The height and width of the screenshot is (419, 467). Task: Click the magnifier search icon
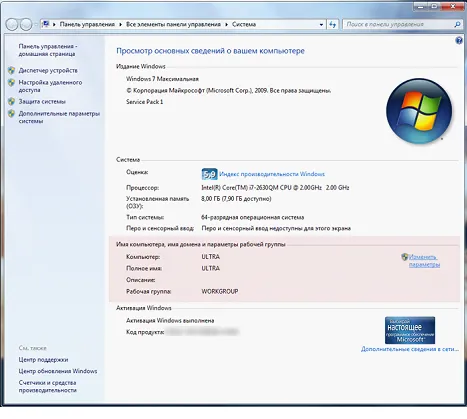point(457,24)
